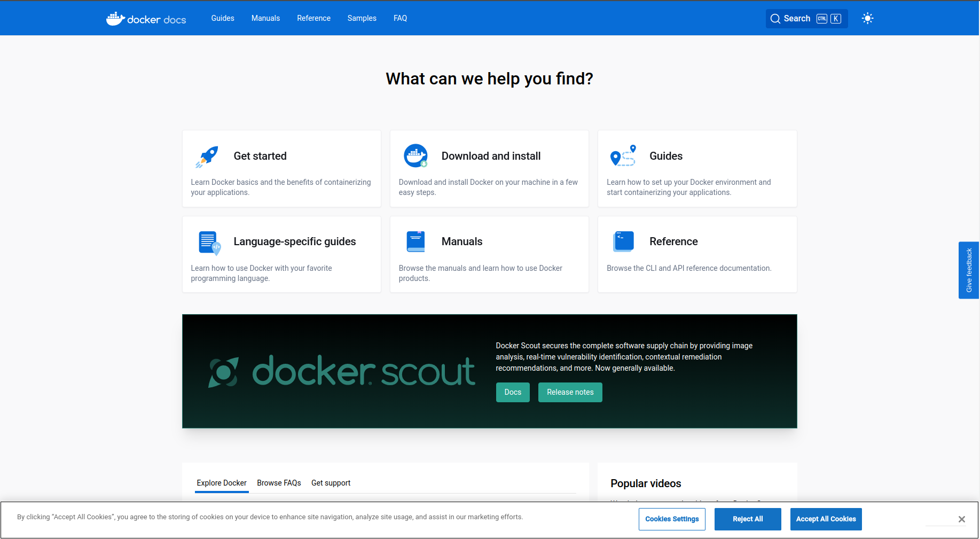The height and width of the screenshot is (539, 980).
Task: Open Reference in the top navigation
Action: pos(313,18)
